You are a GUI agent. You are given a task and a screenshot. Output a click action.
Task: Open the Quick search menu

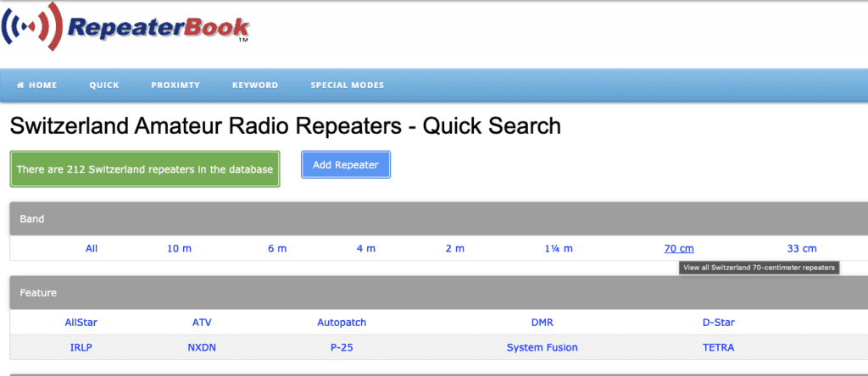[104, 86]
